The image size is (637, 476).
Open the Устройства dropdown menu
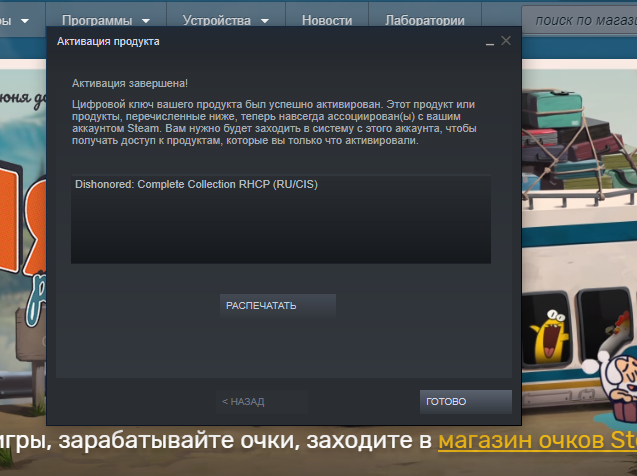225,20
